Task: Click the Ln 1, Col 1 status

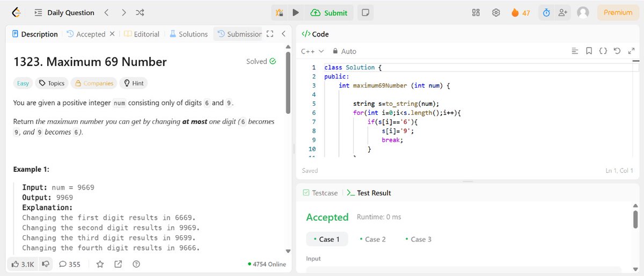Action: coord(619,171)
